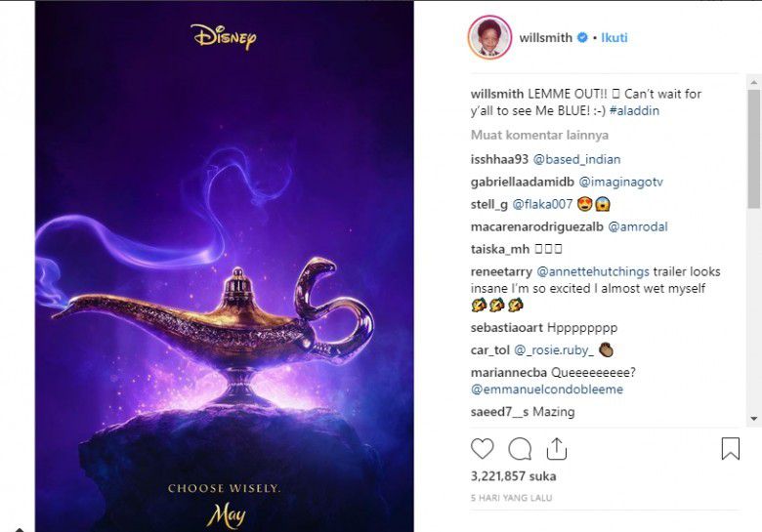Screen dimensions: 762x532
Task: Open mention @emmanuelcondobleeme
Action: coord(547,389)
